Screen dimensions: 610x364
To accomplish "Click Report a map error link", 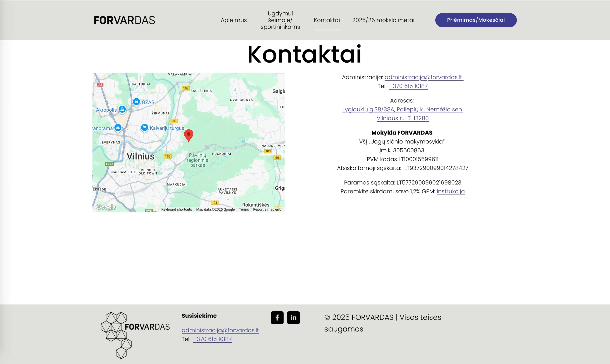I will [268, 209].
